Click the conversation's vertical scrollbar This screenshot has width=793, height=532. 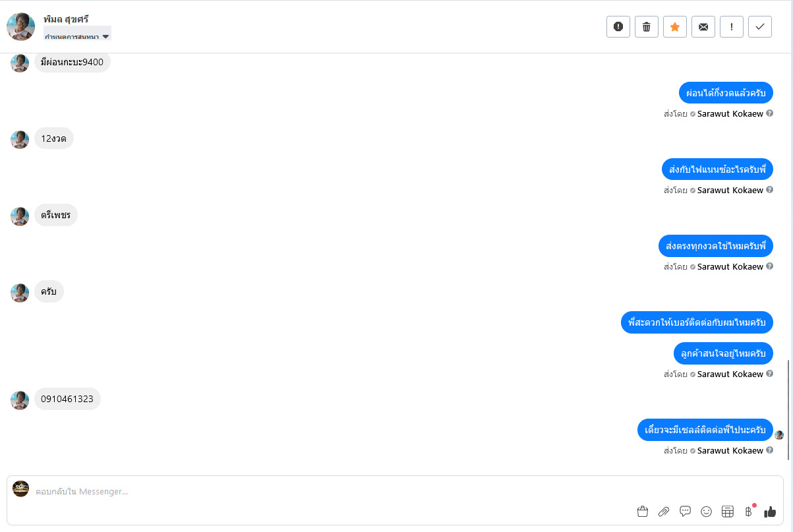[x=788, y=409]
